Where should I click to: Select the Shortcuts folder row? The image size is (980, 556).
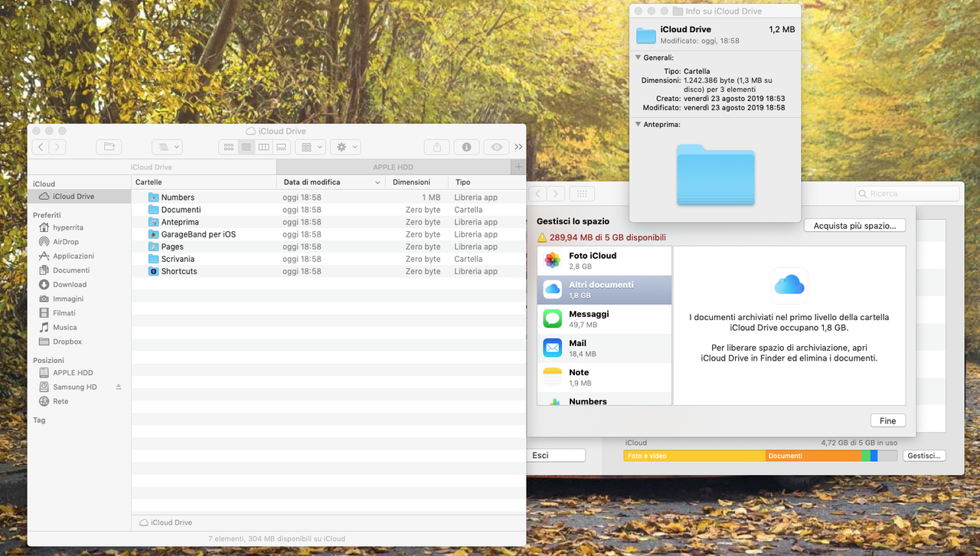[x=328, y=271]
